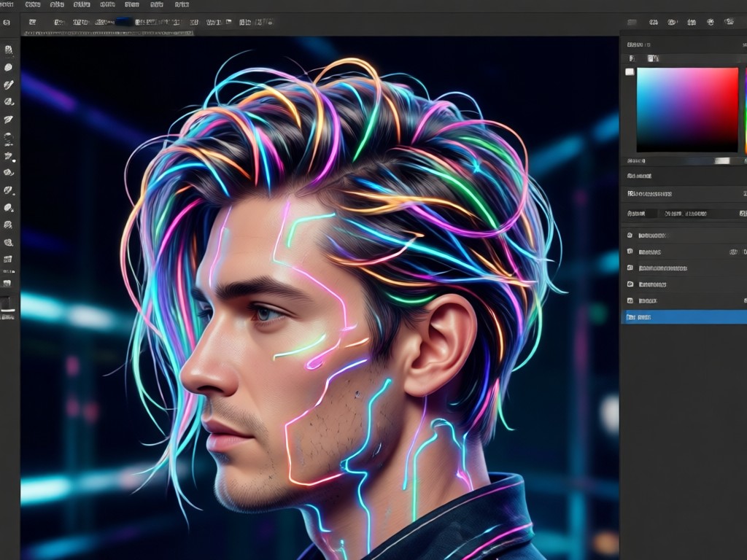Click the second icon in the top-right icon row
The image size is (747, 560).
[x=654, y=22]
